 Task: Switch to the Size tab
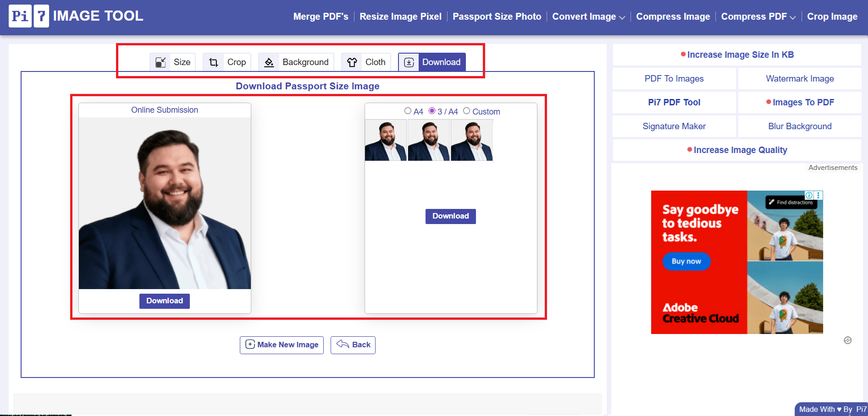(x=172, y=62)
